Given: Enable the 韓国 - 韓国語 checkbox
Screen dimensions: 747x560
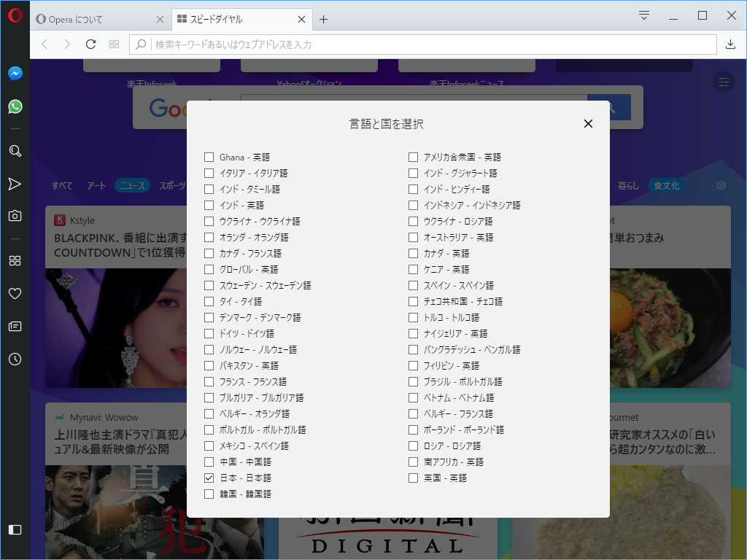Looking at the screenshot, I should tap(209, 494).
